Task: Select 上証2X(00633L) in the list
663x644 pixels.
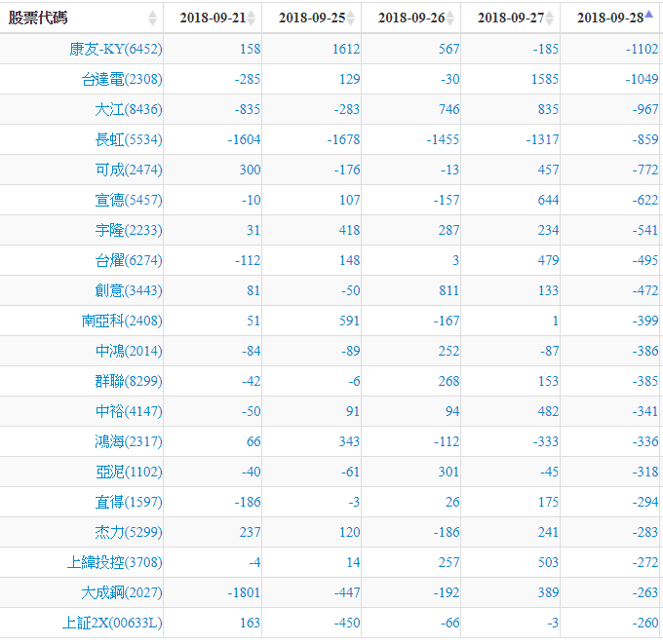Action: tap(112, 624)
